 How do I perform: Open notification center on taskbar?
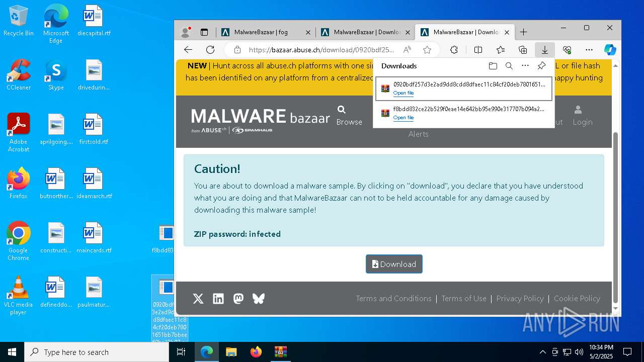(x=627, y=352)
